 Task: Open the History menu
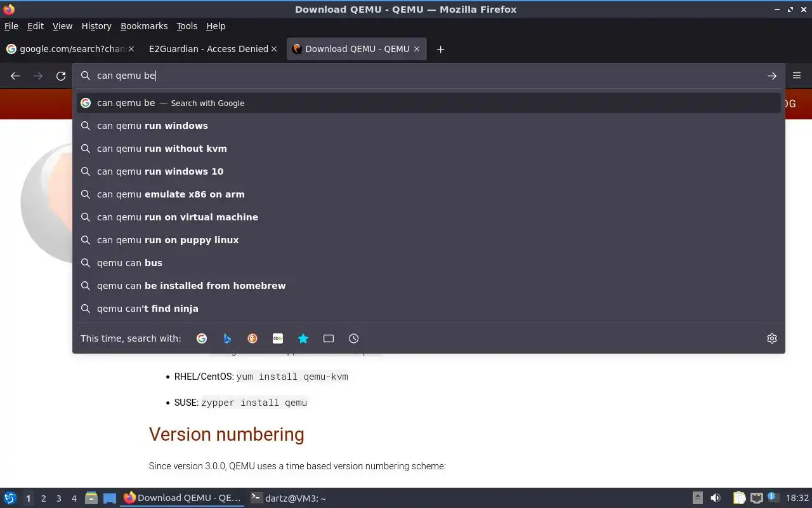point(96,26)
